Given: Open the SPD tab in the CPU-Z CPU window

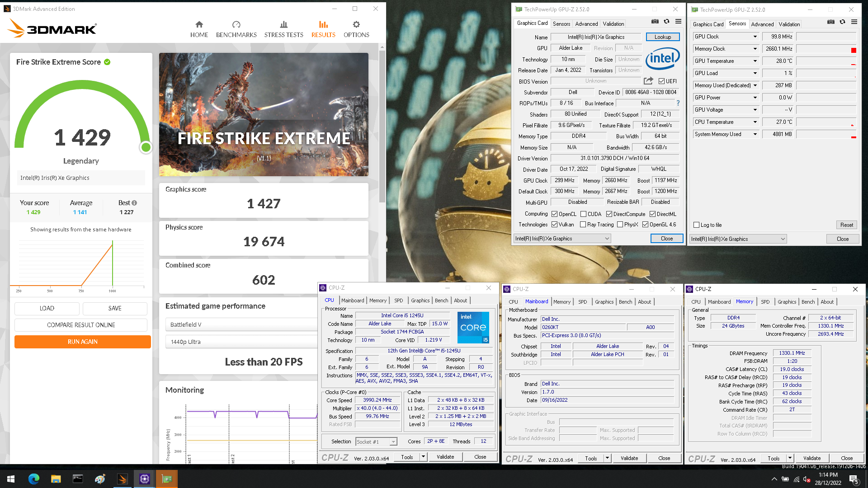Looking at the screenshot, I should [x=398, y=300].
